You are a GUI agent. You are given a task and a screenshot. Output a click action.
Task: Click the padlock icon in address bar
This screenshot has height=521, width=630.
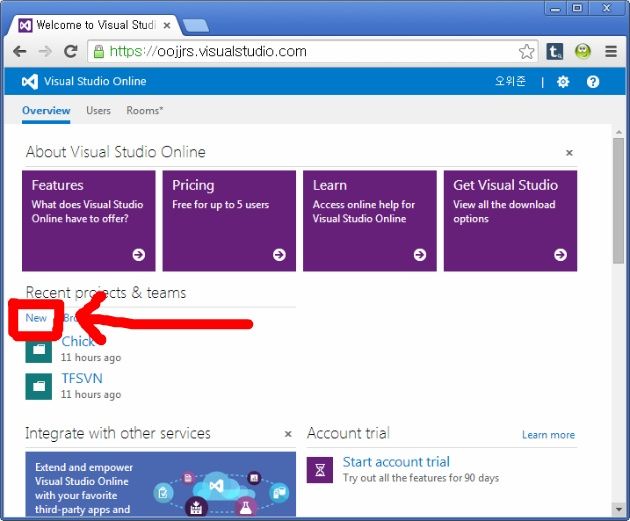pyautogui.click(x=98, y=51)
